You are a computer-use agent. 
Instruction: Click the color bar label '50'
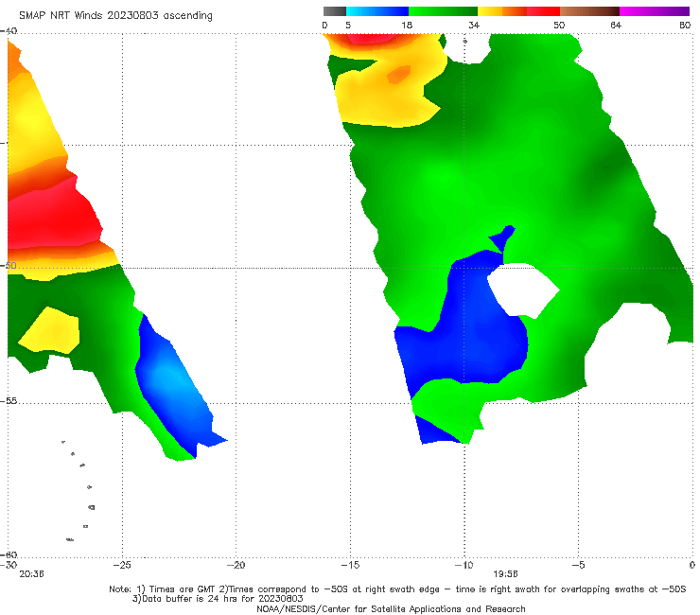[559, 26]
